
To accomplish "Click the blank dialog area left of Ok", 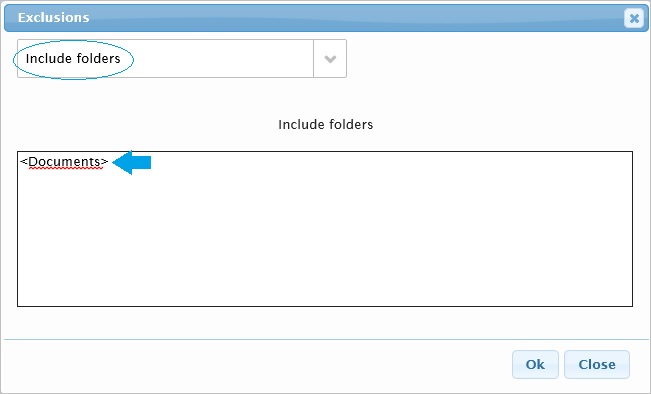I will tap(257, 365).
